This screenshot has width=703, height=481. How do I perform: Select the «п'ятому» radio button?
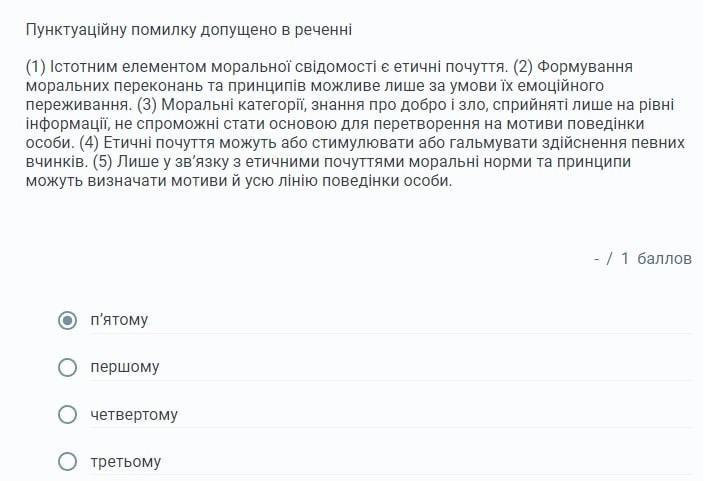coord(67,320)
